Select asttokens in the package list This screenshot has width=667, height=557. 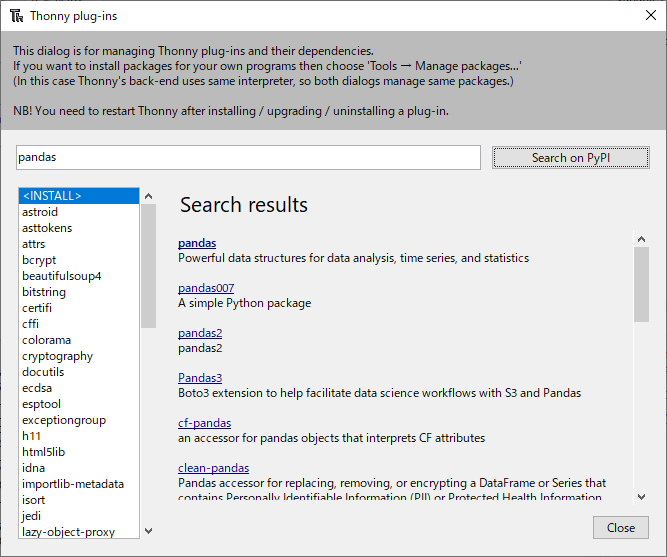(x=79, y=228)
